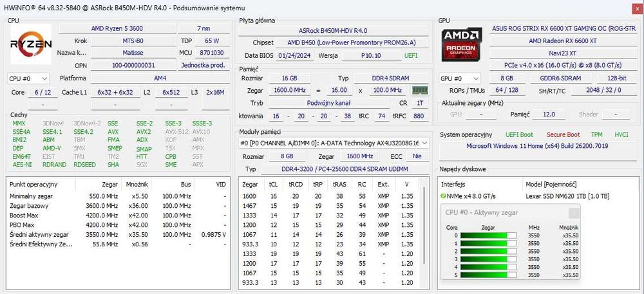644x294 pixels.
Task: Click the ECC value Nie
Action: click(x=417, y=156)
